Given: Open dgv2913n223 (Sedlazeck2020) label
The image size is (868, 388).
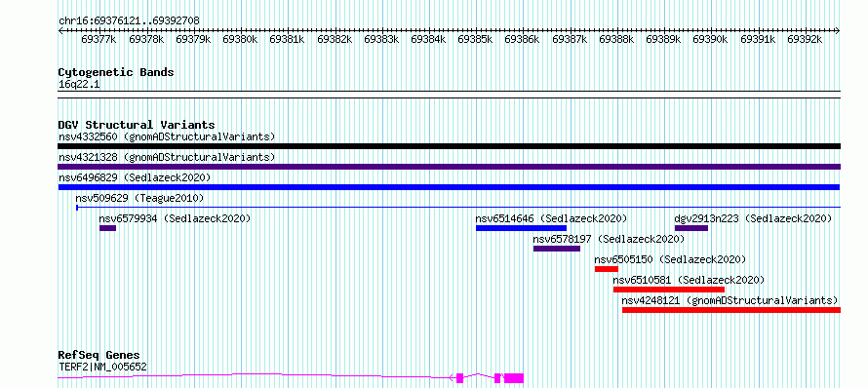Looking at the screenshot, I should click(753, 218).
